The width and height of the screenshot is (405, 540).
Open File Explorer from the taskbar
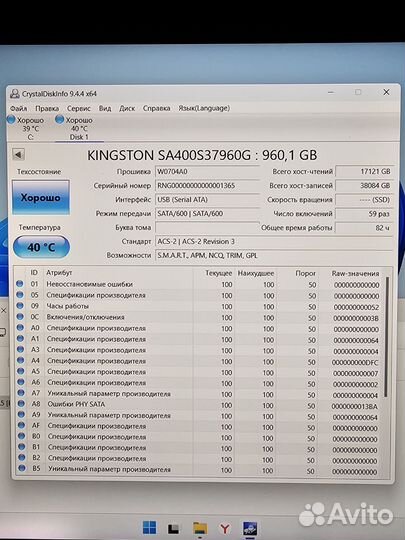coord(200,529)
